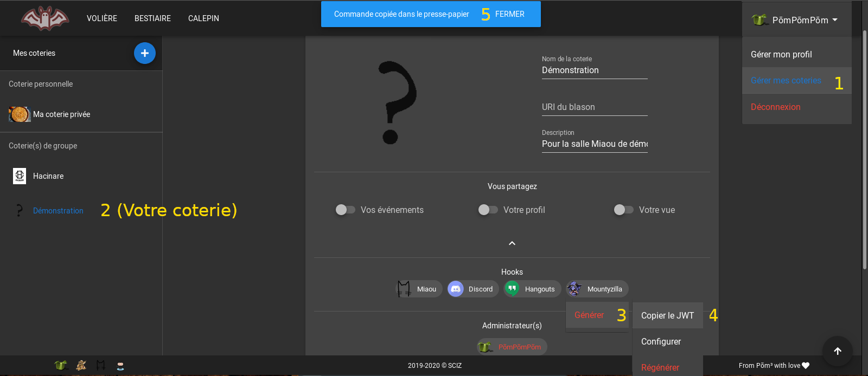Toggle sharing Vos événements

[345, 210]
